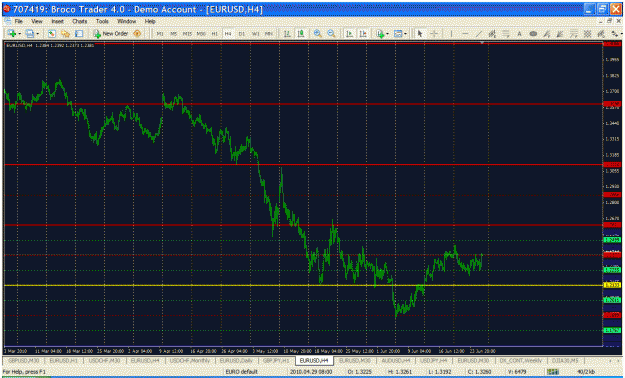The width and height of the screenshot is (625, 378).
Task: Switch timeframe to M30
Action: click(201, 34)
